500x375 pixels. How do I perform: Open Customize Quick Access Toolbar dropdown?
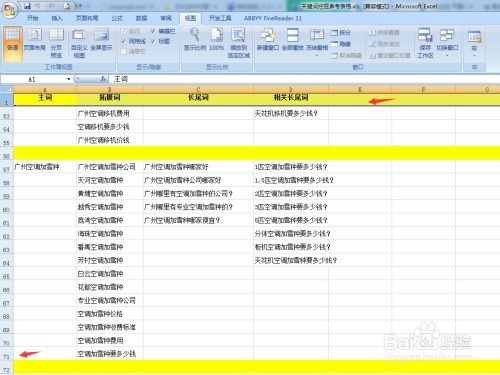click(79, 6)
